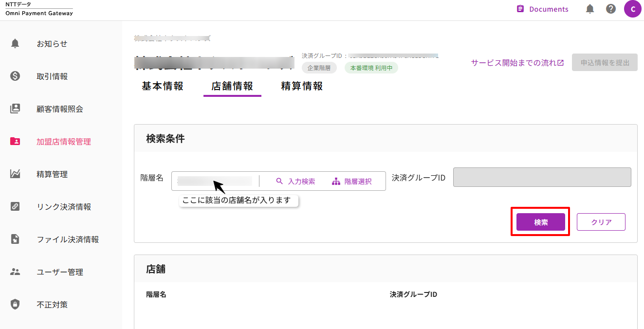
Task: Click the 顧客情報照会 icon in sidebar
Action: click(x=15, y=109)
